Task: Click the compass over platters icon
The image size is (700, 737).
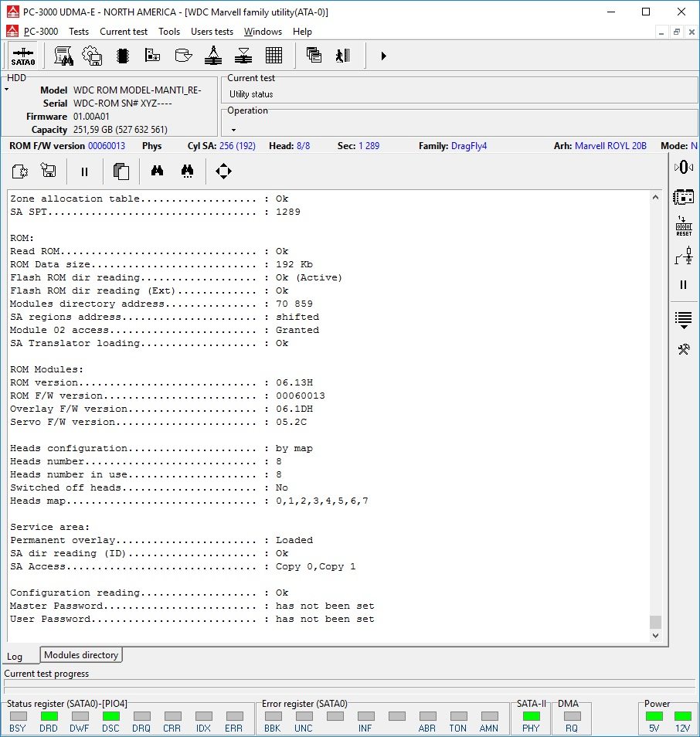Action: [x=213, y=56]
